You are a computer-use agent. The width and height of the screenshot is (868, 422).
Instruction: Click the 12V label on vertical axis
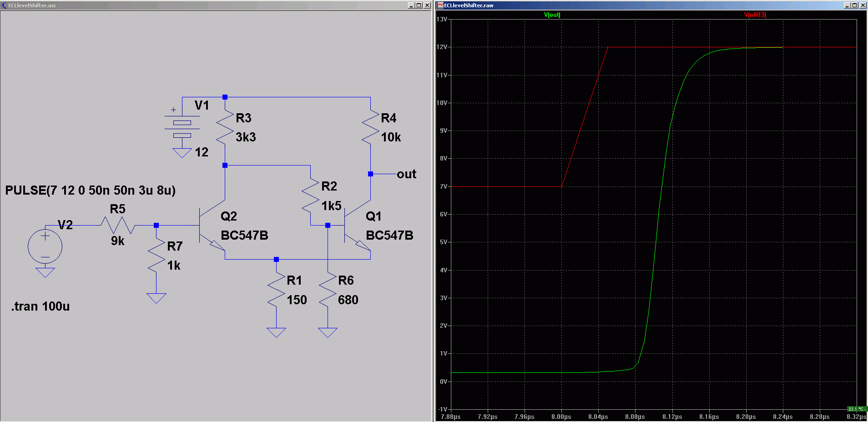442,47
